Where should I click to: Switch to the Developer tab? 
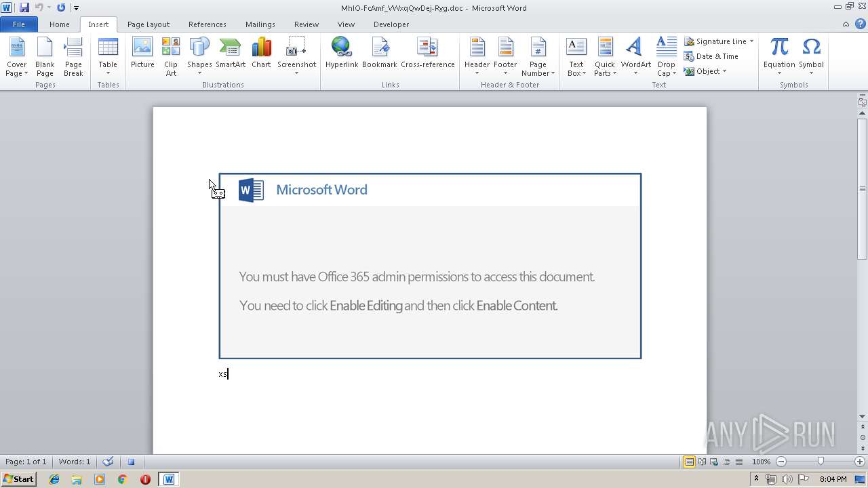391,24
